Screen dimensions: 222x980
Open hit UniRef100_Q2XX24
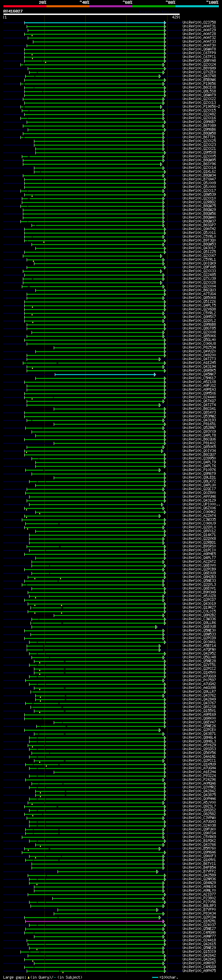[199, 65]
